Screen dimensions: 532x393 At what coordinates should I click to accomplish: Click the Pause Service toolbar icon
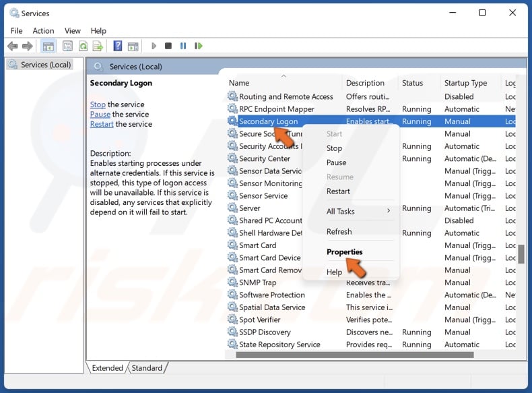click(183, 46)
